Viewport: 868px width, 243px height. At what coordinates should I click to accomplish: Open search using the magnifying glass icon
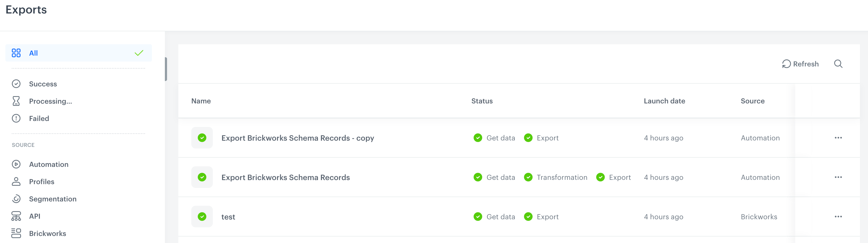click(838, 64)
